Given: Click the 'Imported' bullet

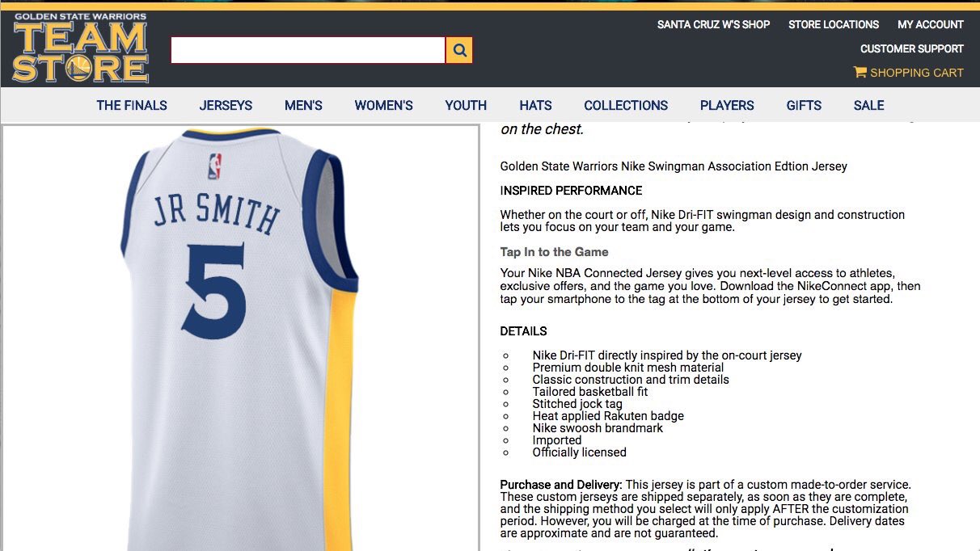Looking at the screenshot, I should coord(557,440).
